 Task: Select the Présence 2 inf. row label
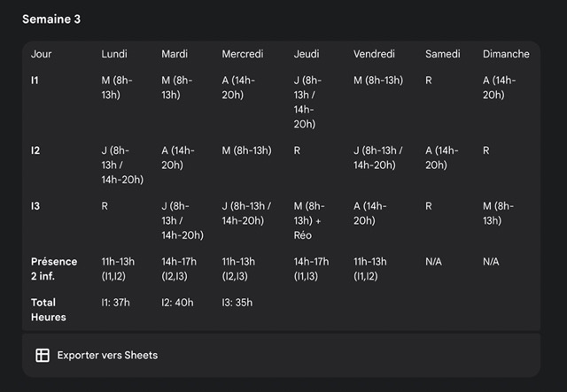(x=54, y=268)
